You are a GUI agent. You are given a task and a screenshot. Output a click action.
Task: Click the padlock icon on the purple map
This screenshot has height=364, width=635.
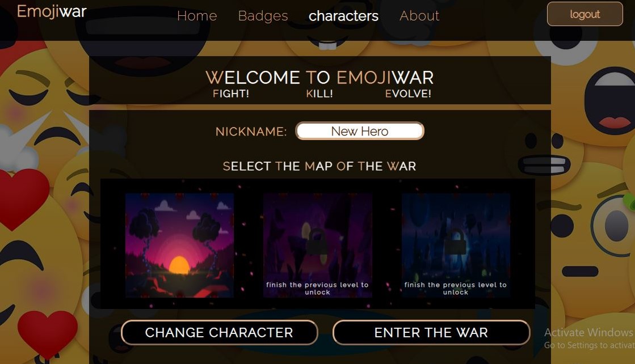[317, 241]
